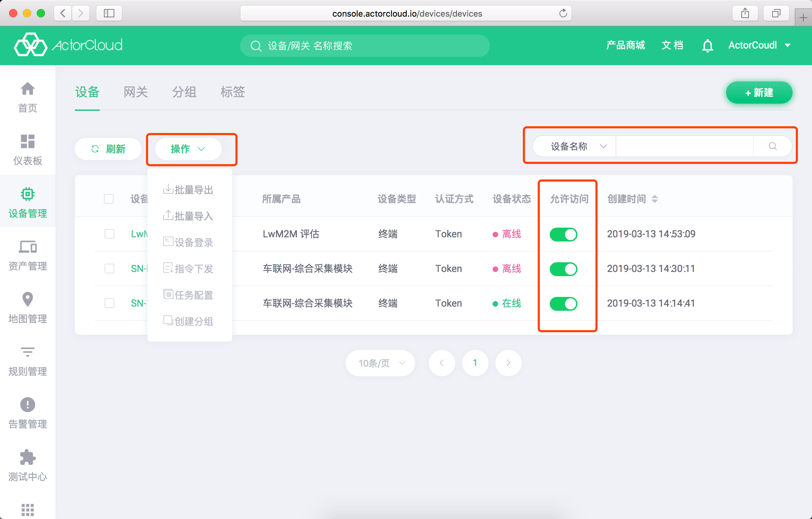812x519 pixels.
Task: Open the 告警管理 alert icon
Action: (x=27, y=405)
